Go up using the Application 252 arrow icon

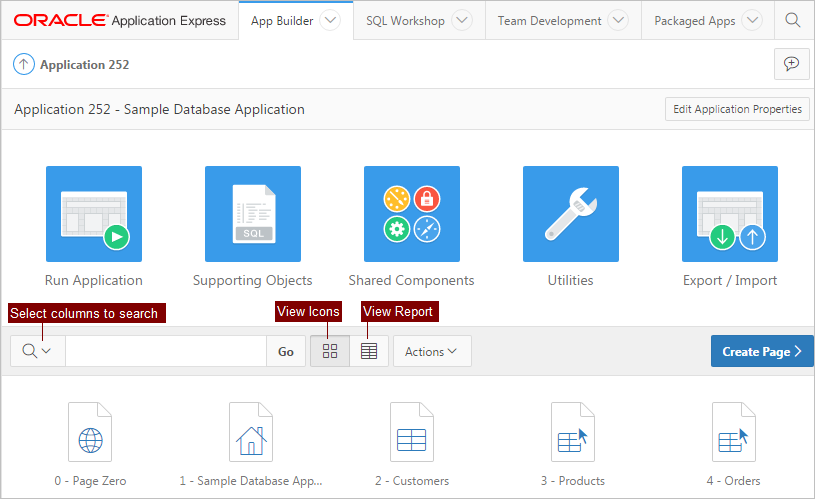[x=24, y=64]
